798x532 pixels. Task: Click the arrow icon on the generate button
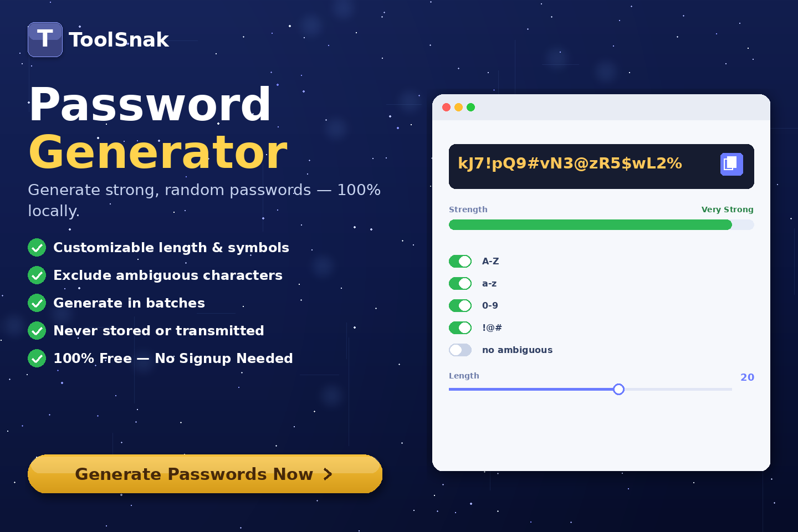click(x=328, y=474)
